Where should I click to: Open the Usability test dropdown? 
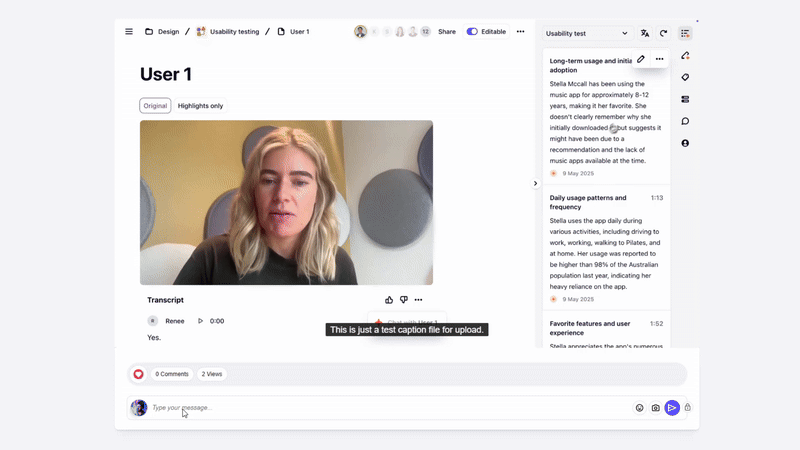(x=587, y=34)
